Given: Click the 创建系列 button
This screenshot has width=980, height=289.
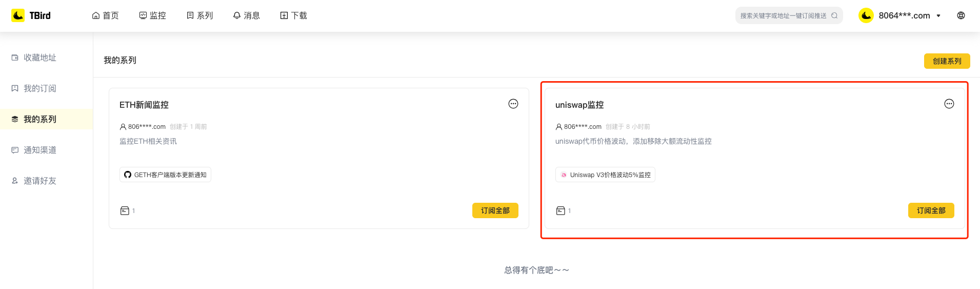Looking at the screenshot, I should (x=947, y=61).
